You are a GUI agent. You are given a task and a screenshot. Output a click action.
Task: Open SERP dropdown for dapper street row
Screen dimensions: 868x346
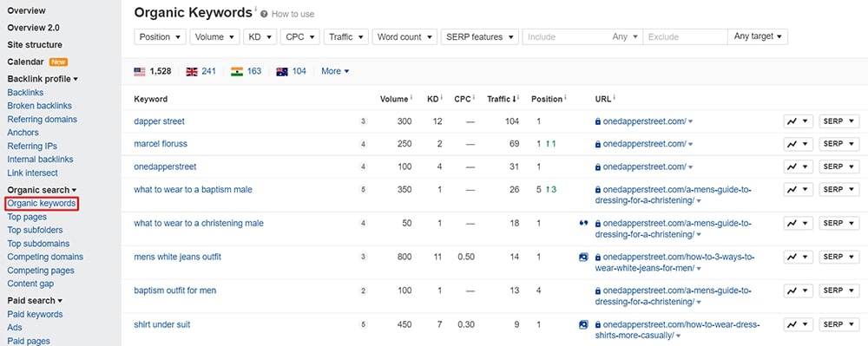point(839,121)
